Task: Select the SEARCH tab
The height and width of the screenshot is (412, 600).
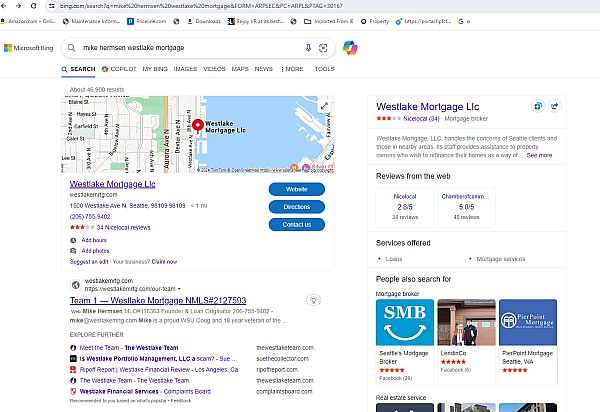Action: [78, 69]
